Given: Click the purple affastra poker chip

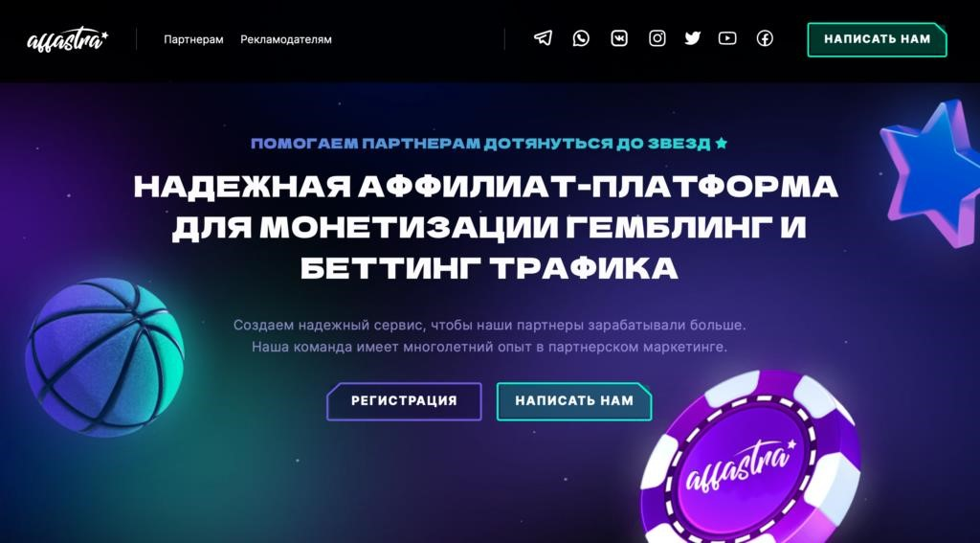Looking at the screenshot, I should pyautogui.click(x=750, y=460).
